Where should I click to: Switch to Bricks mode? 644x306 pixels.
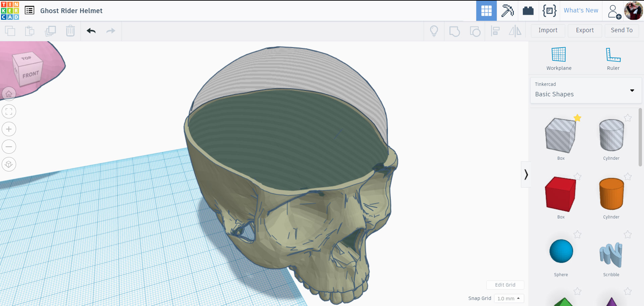point(528,11)
